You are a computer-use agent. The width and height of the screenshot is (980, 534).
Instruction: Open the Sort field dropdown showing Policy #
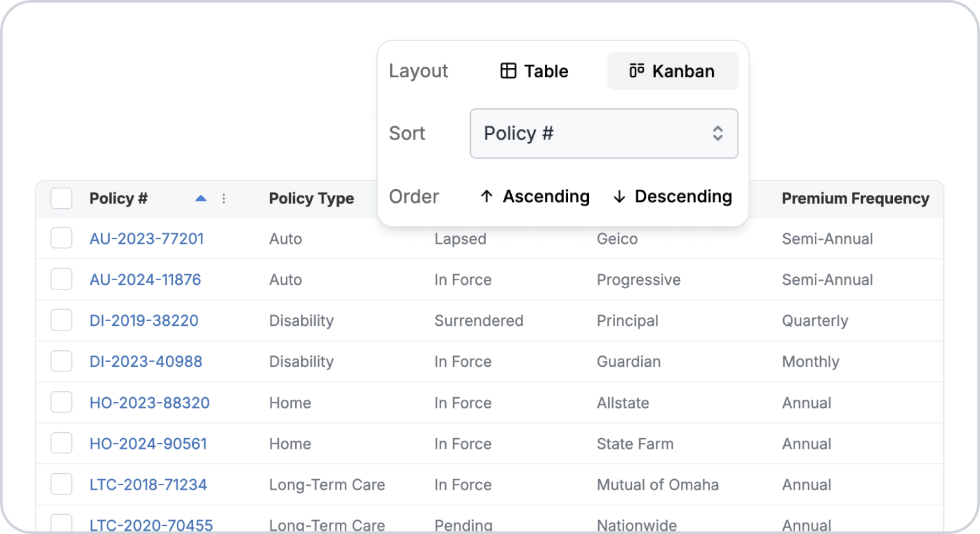604,133
